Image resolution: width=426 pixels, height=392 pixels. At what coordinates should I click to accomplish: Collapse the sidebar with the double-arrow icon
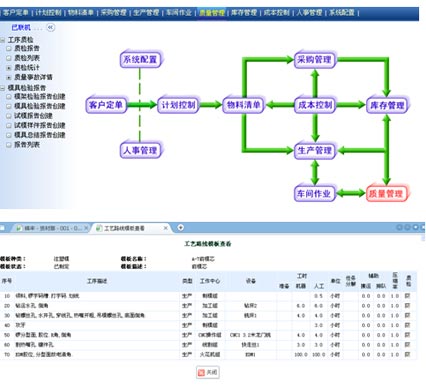(x=50, y=27)
